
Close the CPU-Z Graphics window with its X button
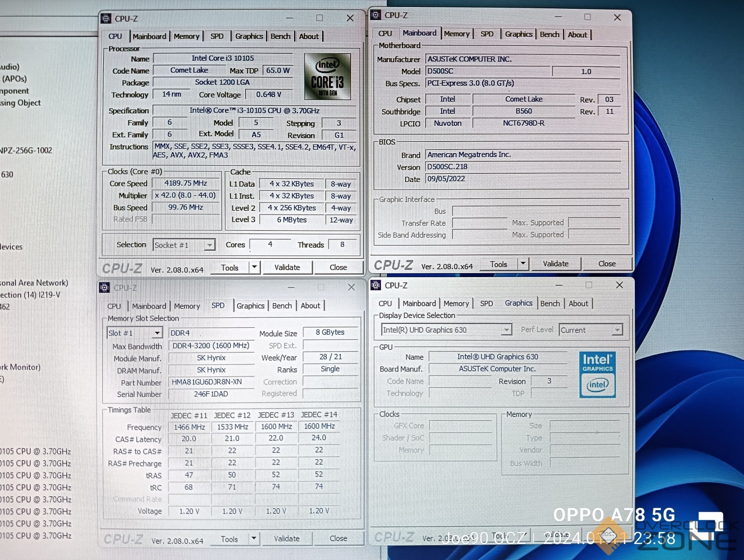click(619, 285)
